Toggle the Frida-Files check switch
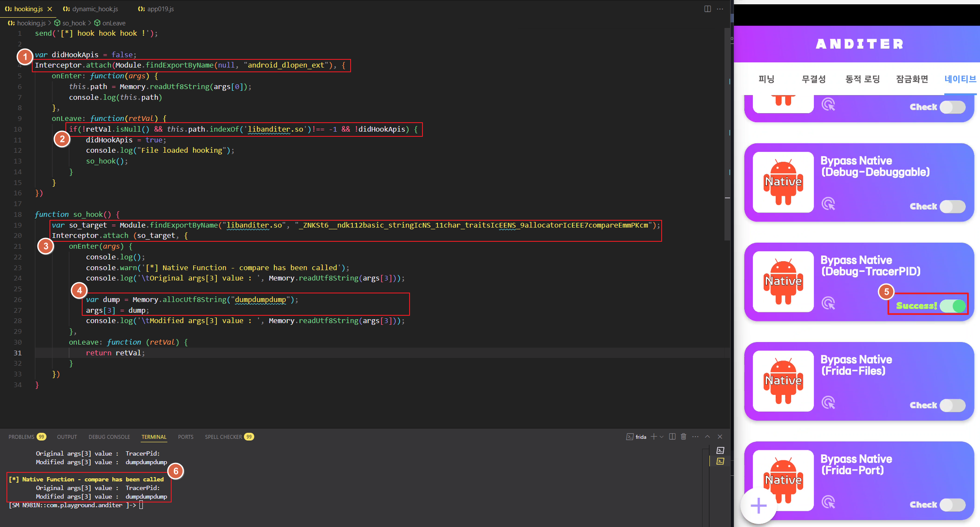Screen dimensions: 980x527 coord(953,405)
